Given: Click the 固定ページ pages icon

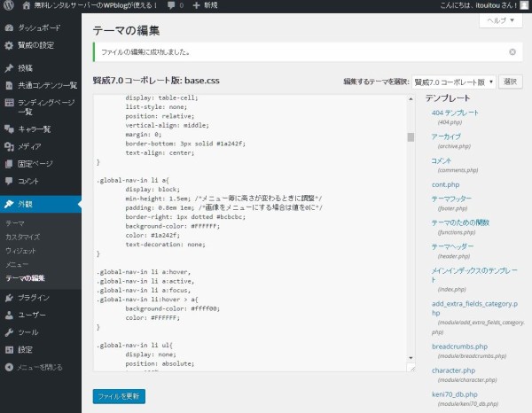Looking at the screenshot, I should coord(9,164).
